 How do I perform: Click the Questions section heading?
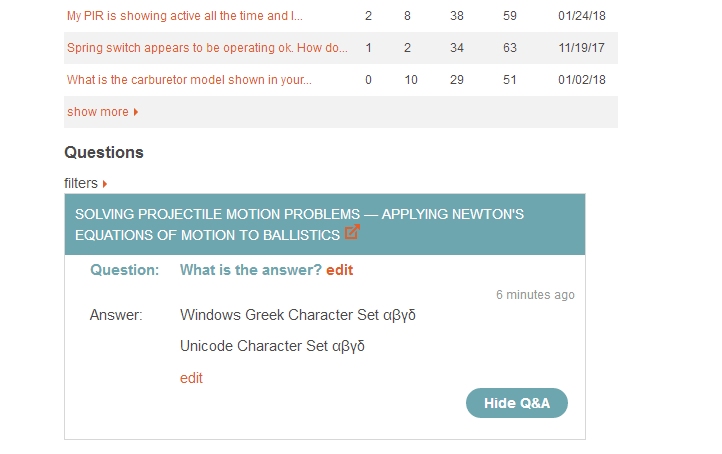(104, 152)
